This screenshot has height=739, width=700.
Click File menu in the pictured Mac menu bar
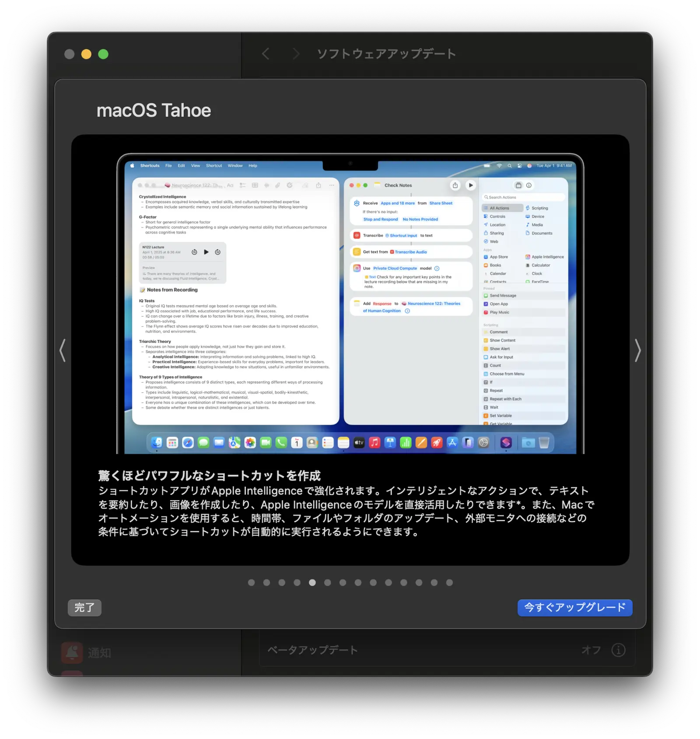point(168,166)
